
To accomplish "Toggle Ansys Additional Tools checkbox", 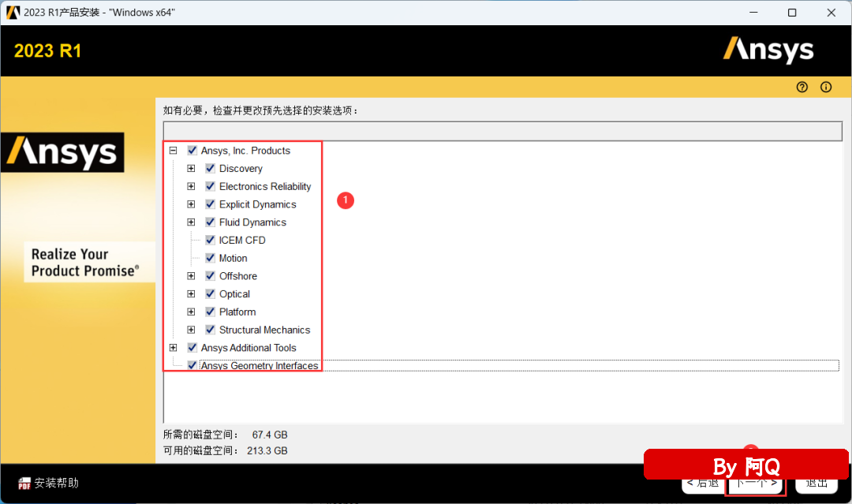I will coord(192,348).
